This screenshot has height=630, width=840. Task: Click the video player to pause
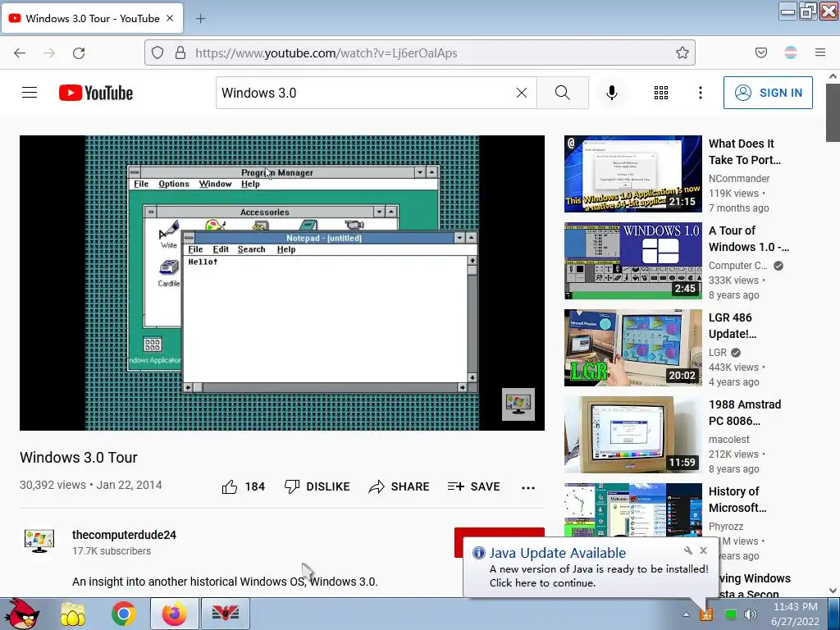pyautogui.click(x=282, y=283)
